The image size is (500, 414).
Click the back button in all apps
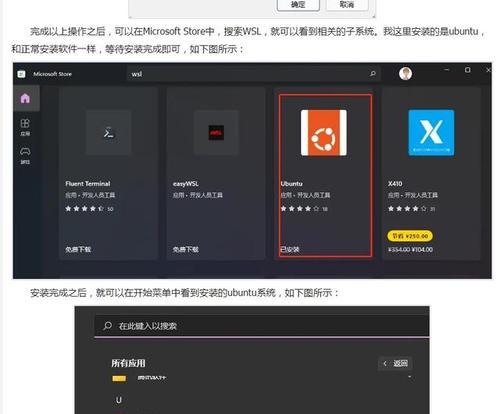395,363
